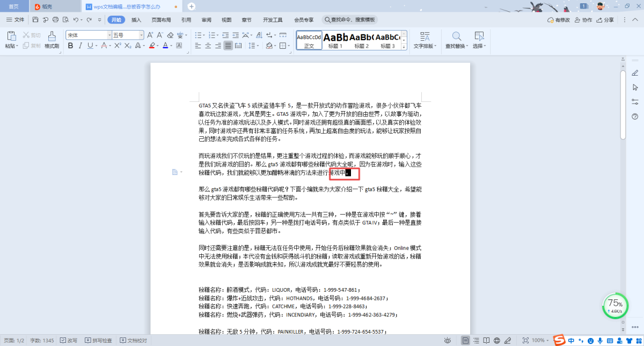Click the Find and Replace magnifier icon

click(x=457, y=36)
